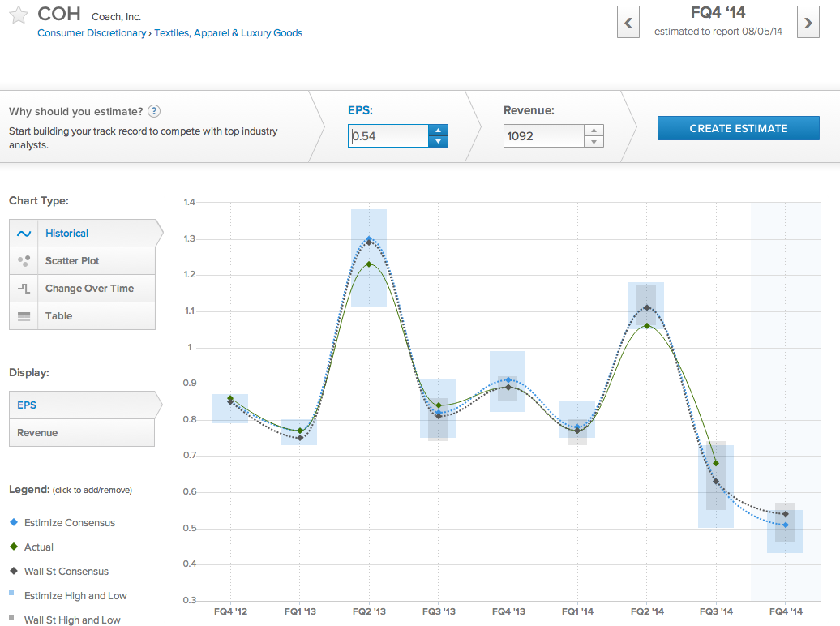Click the dark Wall St Consensus diamond in legend
The width and height of the screenshot is (840, 626).
pyautogui.click(x=14, y=571)
